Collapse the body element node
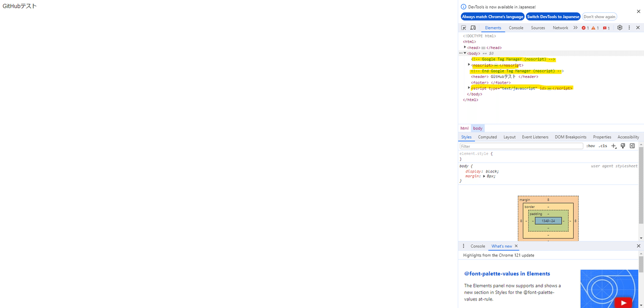This screenshot has height=308, width=644. click(465, 53)
